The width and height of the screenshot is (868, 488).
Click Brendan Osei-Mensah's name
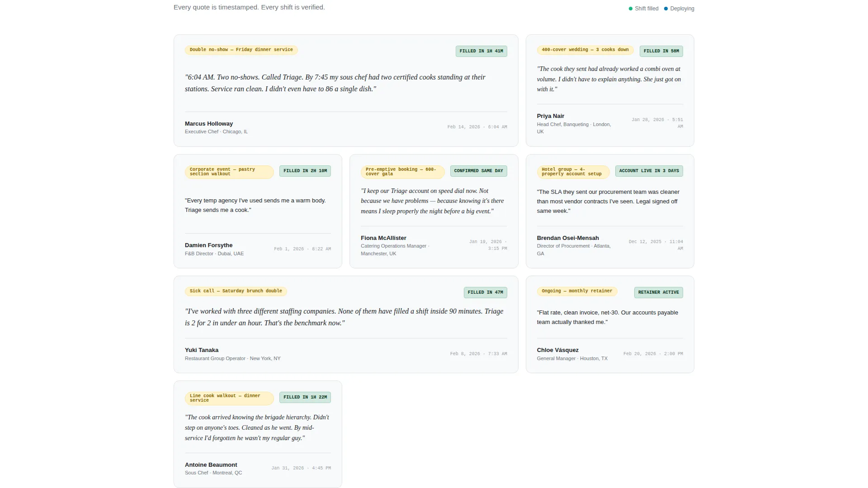[x=568, y=238]
